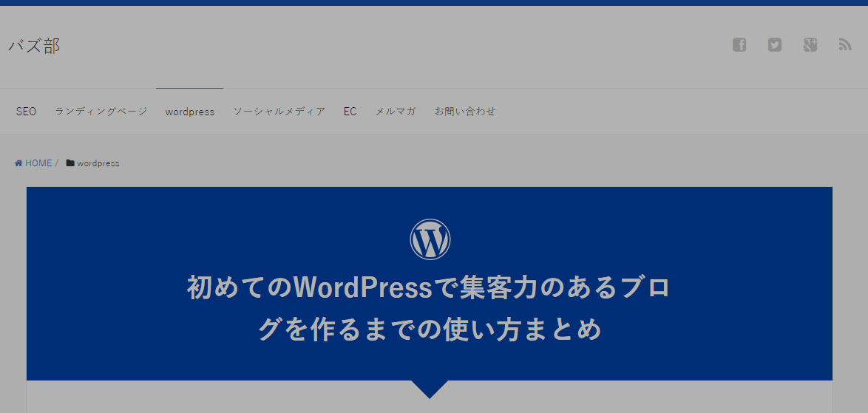The height and width of the screenshot is (413, 868).
Task: Open the メルマガ menu item
Action: pos(396,111)
